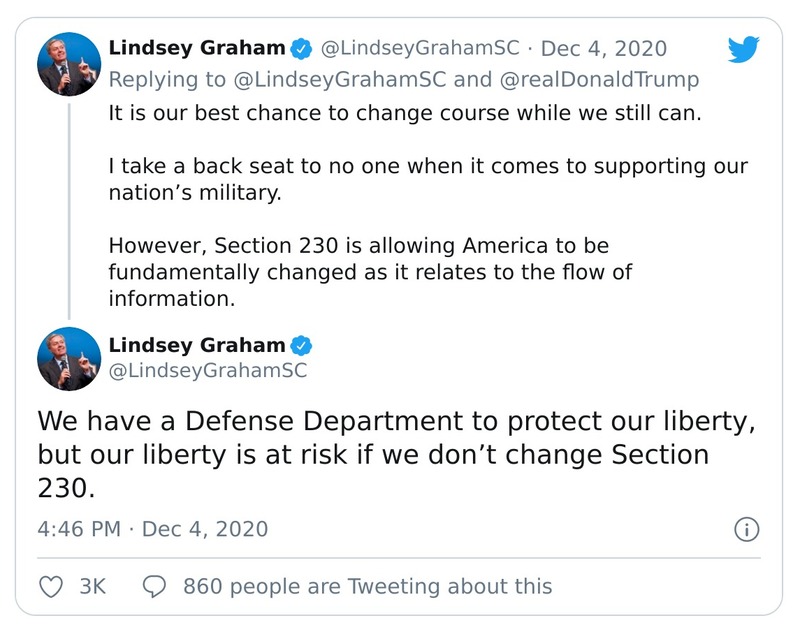
Task: Open the tweet info icon
Action: coord(746,529)
